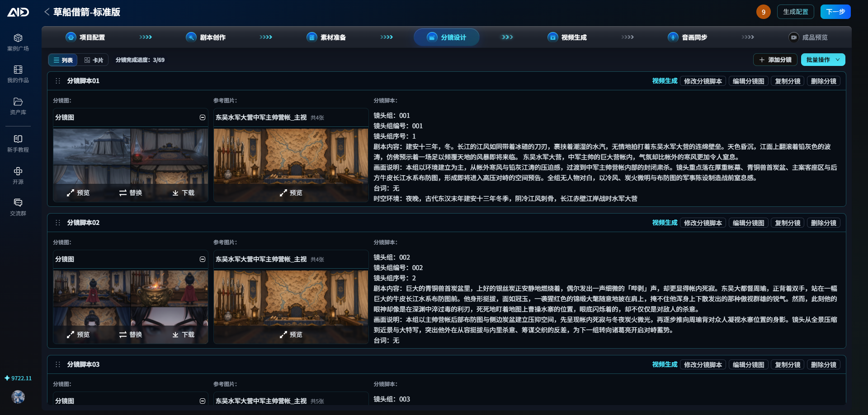This screenshot has width=868, height=415.
Task: Collapse the 分镜图 panel in 分镜脚本01
Action: (x=203, y=117)
